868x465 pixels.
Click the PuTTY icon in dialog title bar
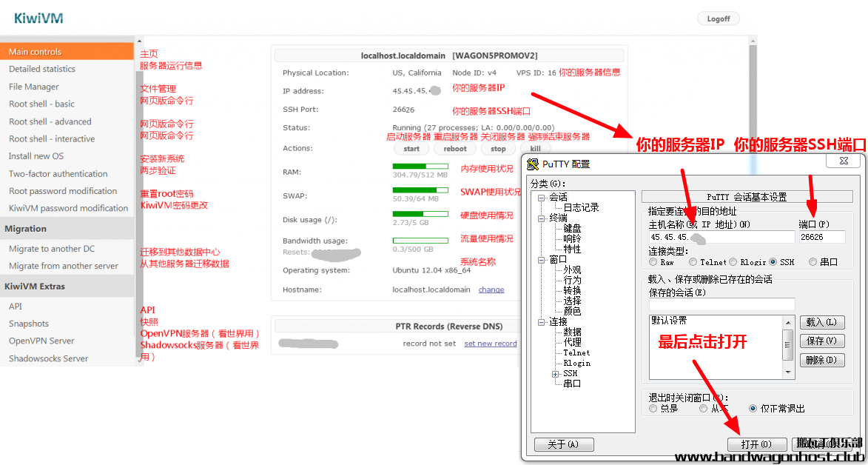click(x=533, y=164)
